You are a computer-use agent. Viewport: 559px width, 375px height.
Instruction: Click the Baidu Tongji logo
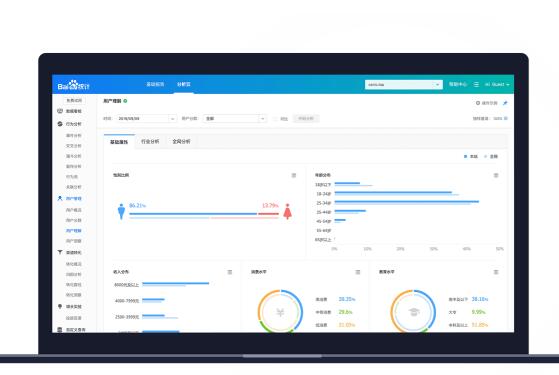(x=73, y=85)
